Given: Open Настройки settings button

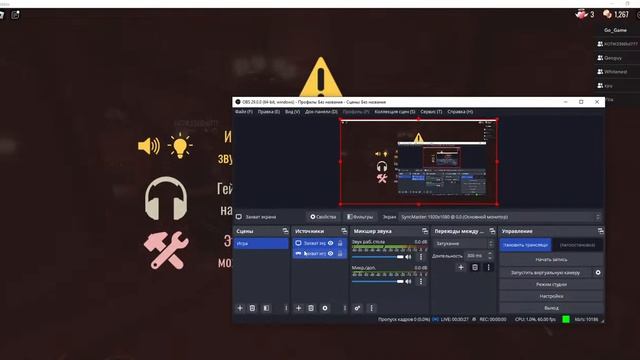Looking at the screenshot, I should pos(551,296).
